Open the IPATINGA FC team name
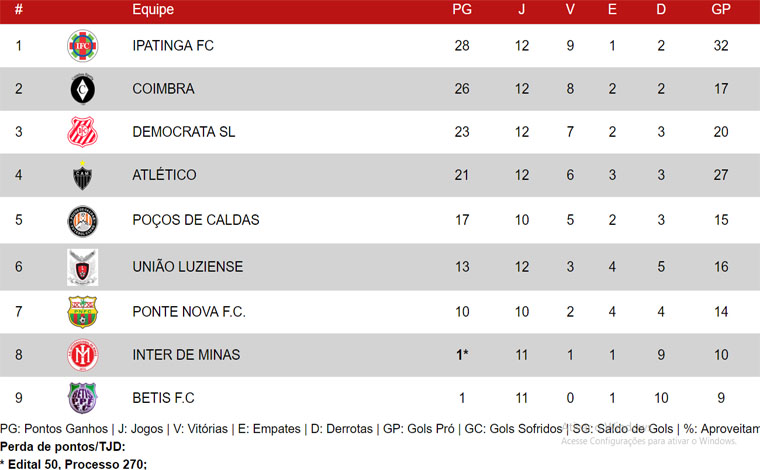Viewport: 760px width, 470px height. pos(173,46)
